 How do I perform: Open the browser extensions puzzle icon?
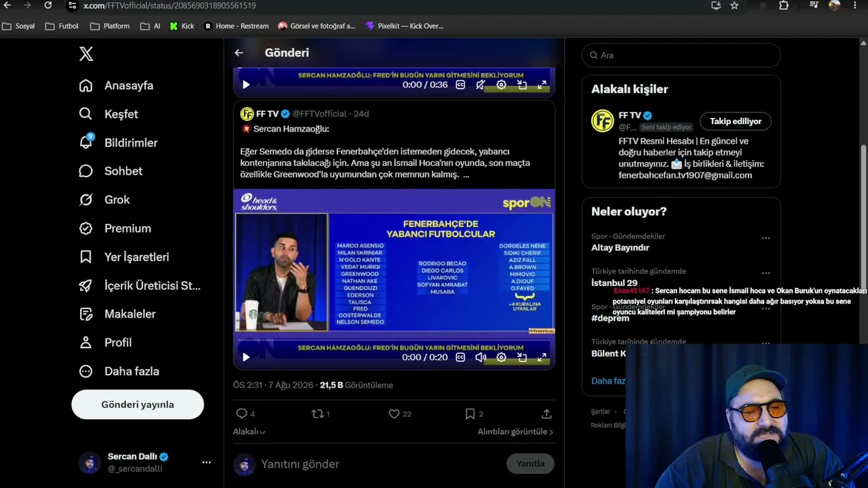point(784,5)
